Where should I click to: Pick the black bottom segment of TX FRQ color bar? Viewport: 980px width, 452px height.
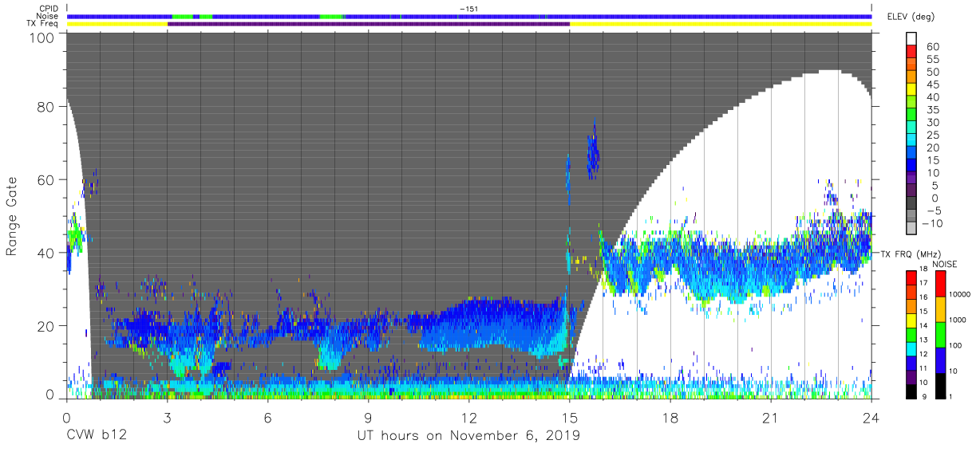[911, 390]
